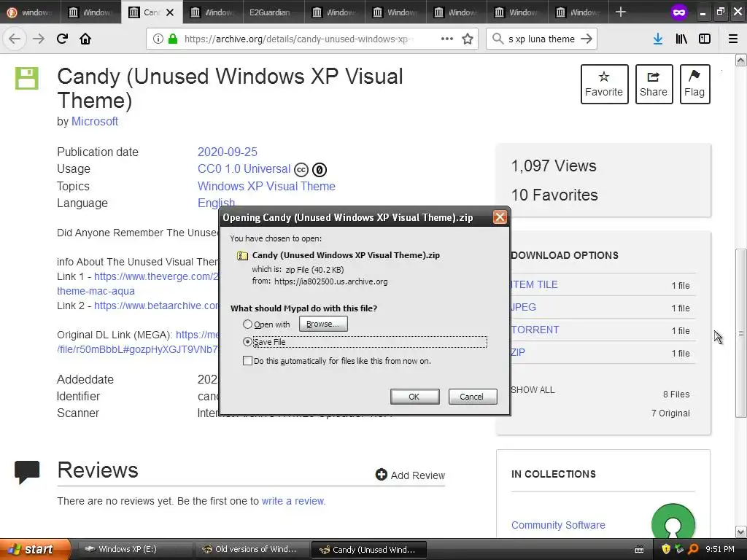This screenshot has height=560, width=747.
Task: Show site information icon in address bar
Action: pyautogui.click(x=158, y=39)
